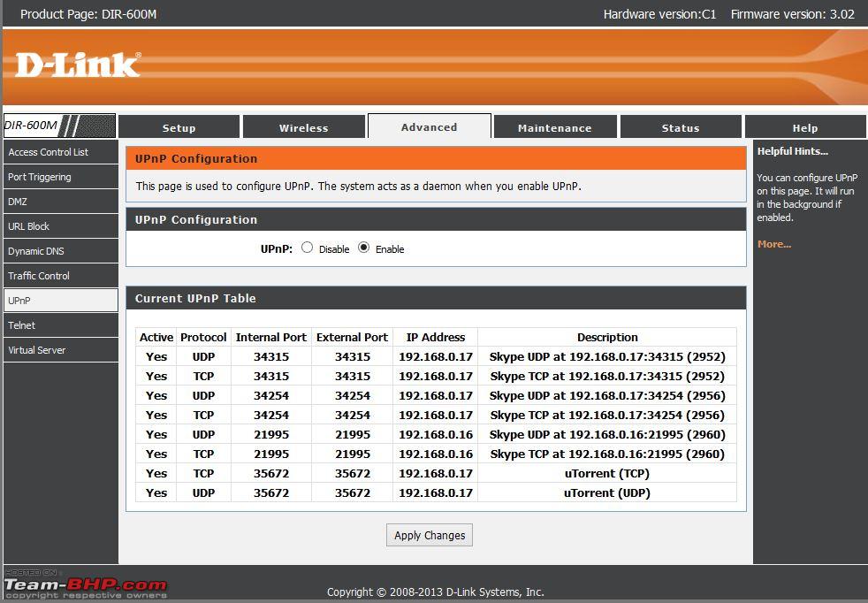Click the D-Link Systems copyright footer text
The image size is (868, 603).
click(x=435, y=592)
